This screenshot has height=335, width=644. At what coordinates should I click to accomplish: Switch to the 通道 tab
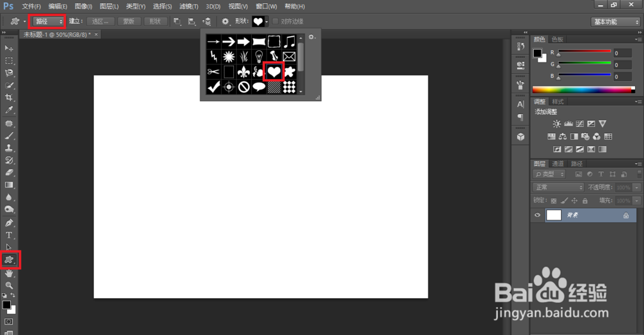pos(557,164)
